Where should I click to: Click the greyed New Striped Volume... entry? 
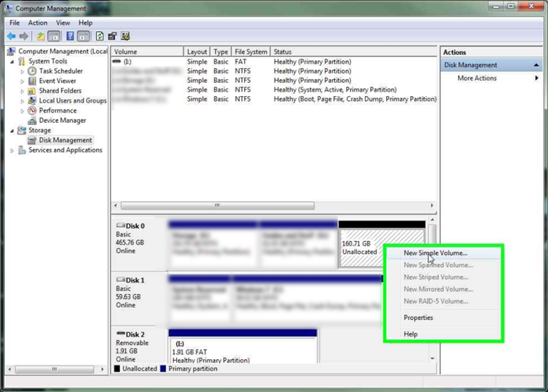[x=443, y=277]
